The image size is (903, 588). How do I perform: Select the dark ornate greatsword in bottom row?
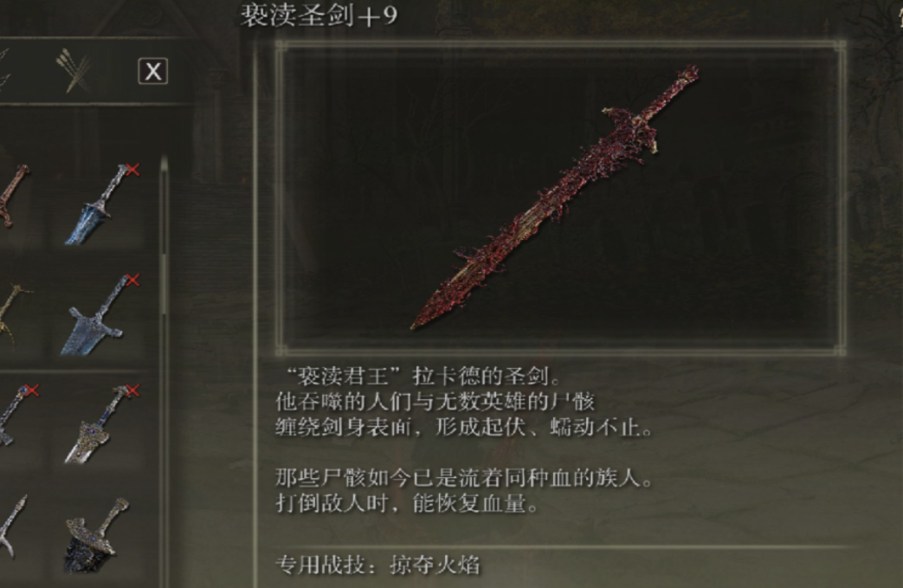(95, 535)
